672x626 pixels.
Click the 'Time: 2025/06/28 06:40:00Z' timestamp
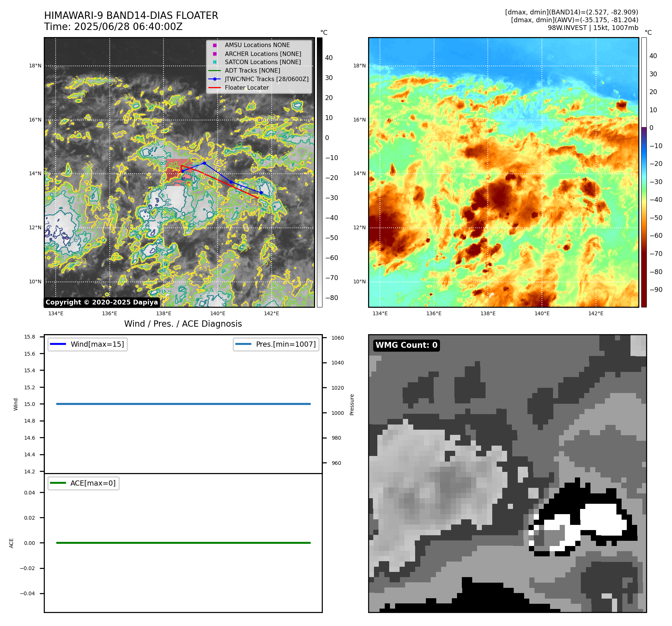tap(113, 27)
